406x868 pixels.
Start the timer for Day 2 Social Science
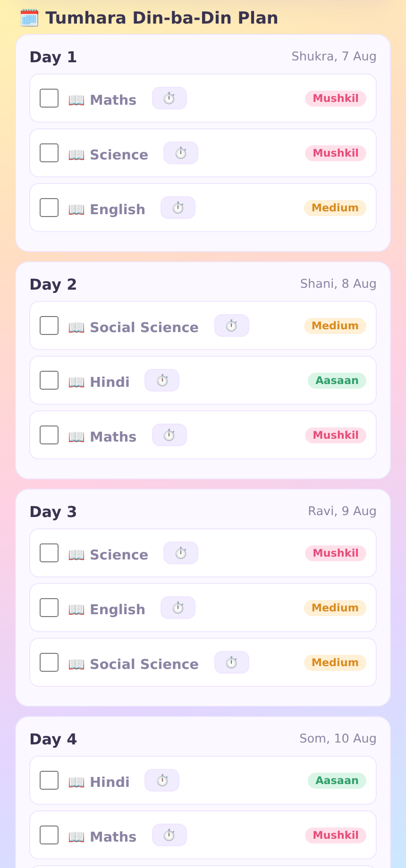tap(232, 325)
